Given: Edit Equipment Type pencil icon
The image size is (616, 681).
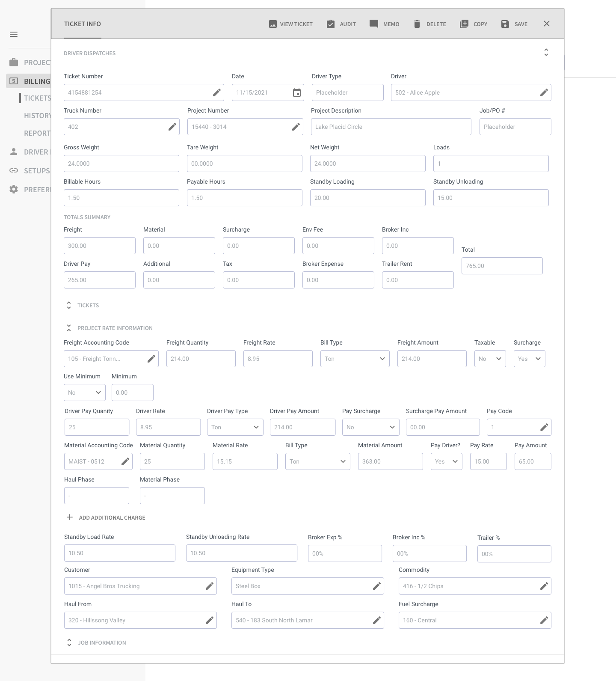Looking at the screenshot, I should 377,586.
